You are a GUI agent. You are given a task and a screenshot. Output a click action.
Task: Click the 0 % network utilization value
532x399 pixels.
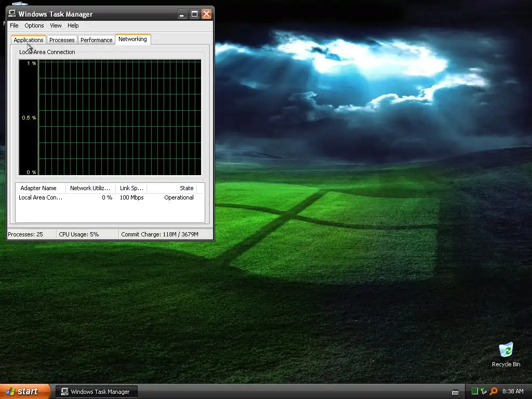coord(107,197)
